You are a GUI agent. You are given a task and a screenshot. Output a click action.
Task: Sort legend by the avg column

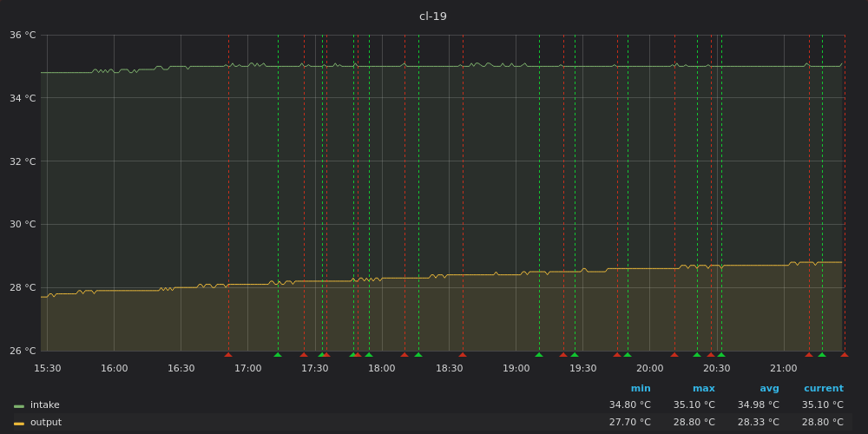pyautogui.click(x=769, y=389)
